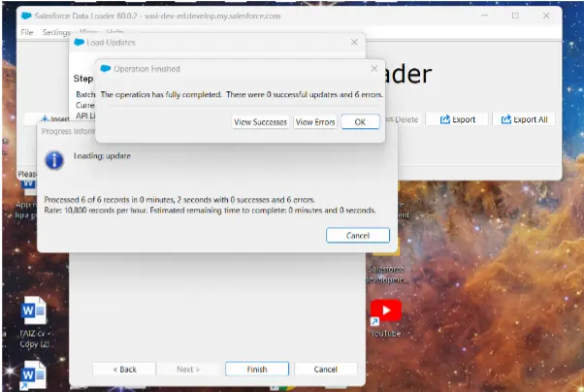
Task: Click Cancel at bottom of Load Updates wizard
Action: [x=326, y=370]
